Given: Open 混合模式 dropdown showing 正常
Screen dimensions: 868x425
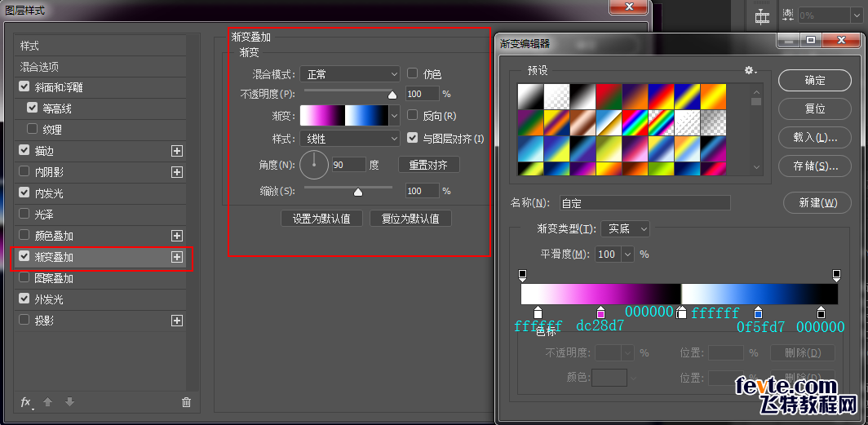Looking at the screenshot, I should tap(349, 73).
